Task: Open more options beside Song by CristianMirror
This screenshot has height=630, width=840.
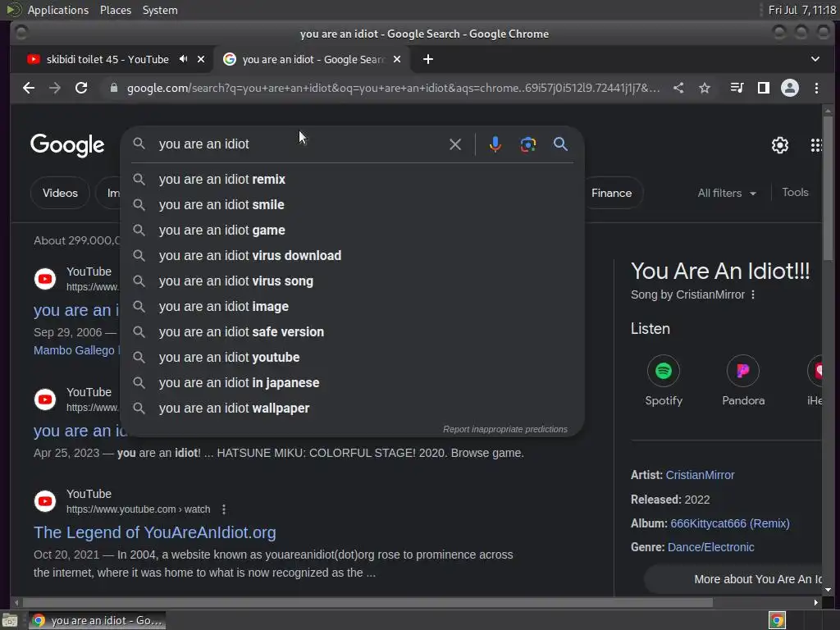Action: click(753, 294)
